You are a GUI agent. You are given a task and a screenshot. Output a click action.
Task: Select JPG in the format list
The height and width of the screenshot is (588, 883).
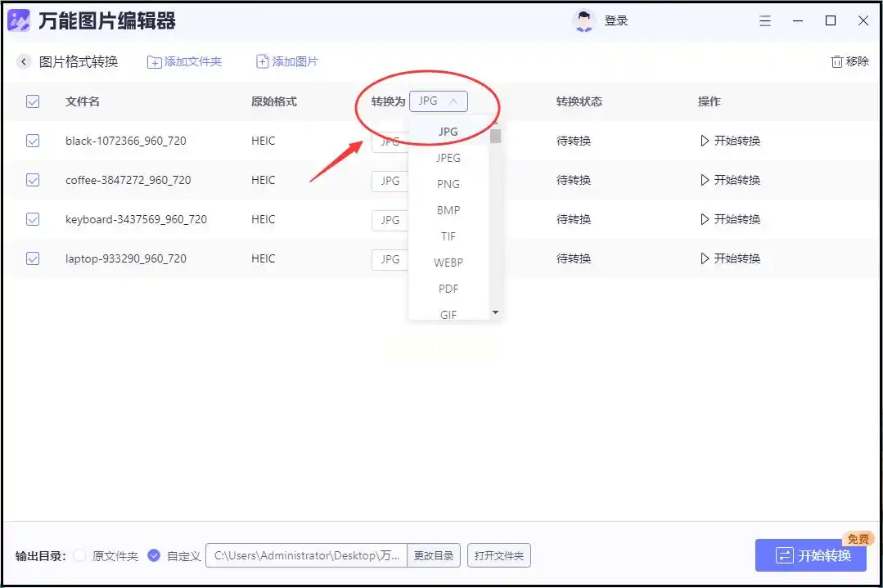[x=448, y=131]
